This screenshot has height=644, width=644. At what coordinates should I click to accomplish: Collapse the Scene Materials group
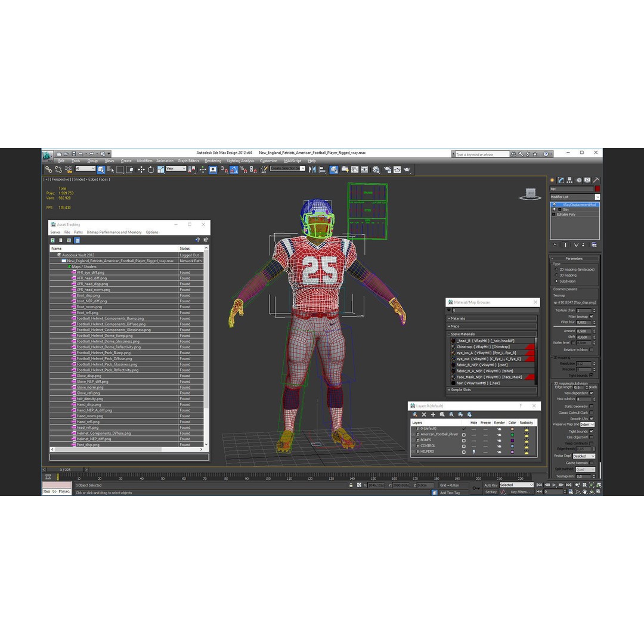point(491,334)
